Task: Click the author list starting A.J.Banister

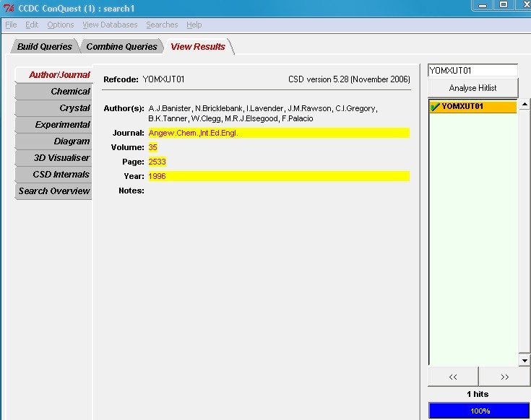Action: (263, 113)
